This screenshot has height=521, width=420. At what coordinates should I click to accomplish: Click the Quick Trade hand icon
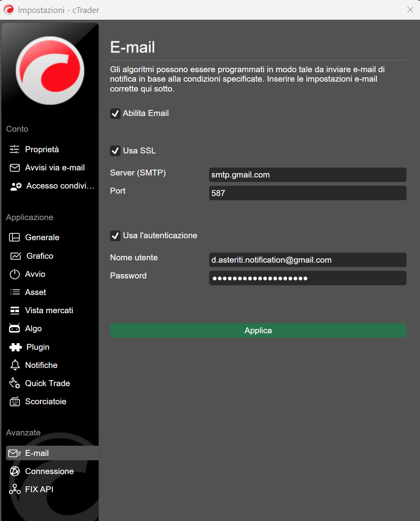click(x=15, y=383)
